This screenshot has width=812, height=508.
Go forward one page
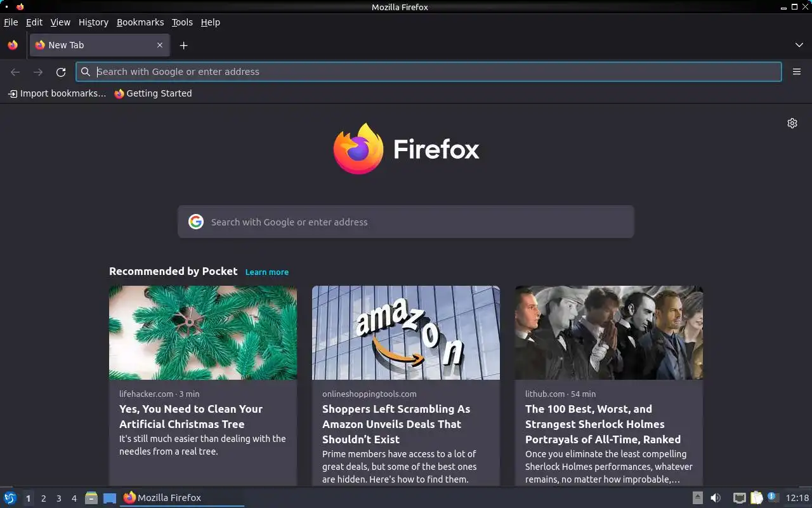[38, 72]
